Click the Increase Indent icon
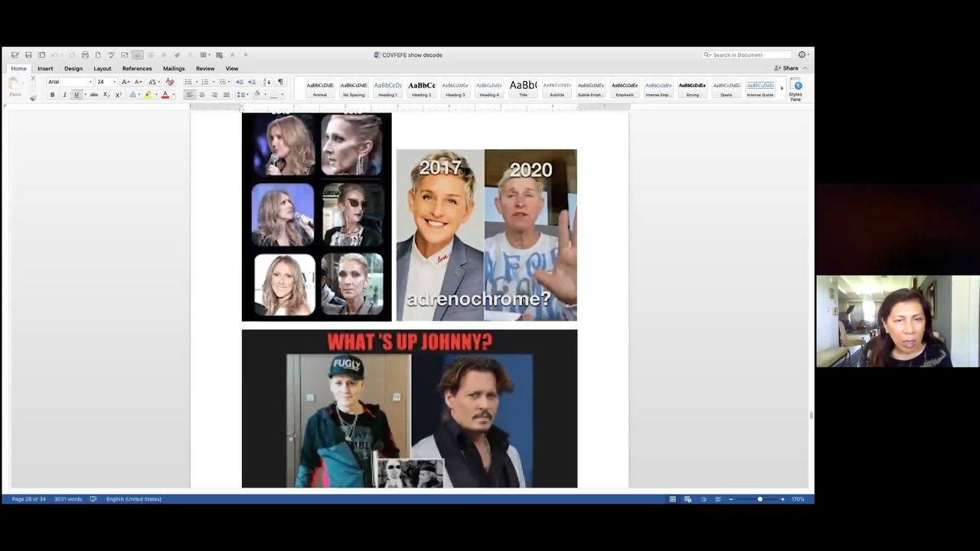 [251, 82]
